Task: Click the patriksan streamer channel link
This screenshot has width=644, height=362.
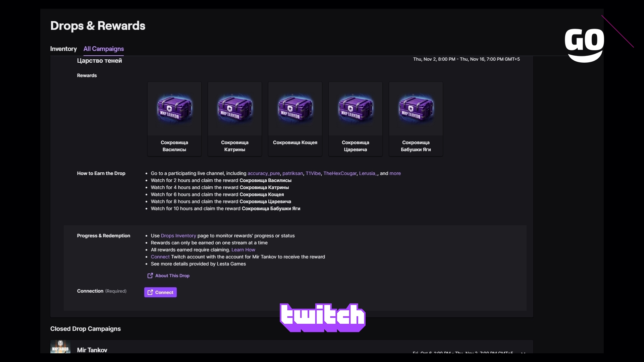Action: coord(292,173)
